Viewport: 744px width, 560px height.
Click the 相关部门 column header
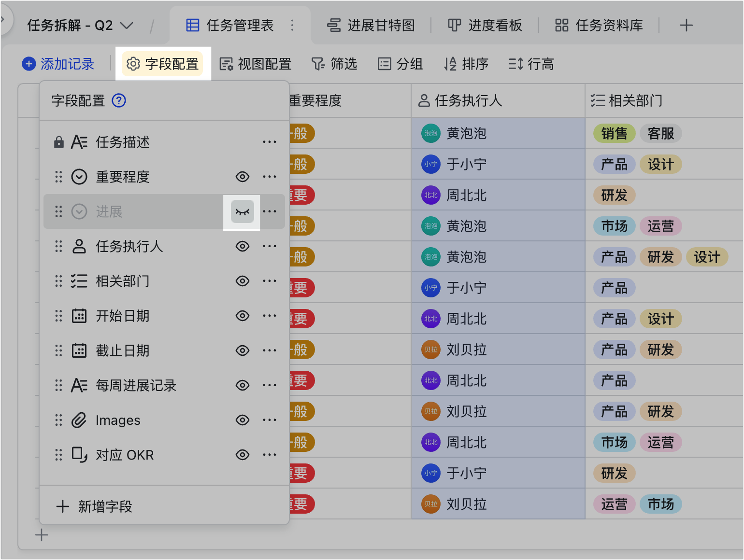(x=664, y=100)
